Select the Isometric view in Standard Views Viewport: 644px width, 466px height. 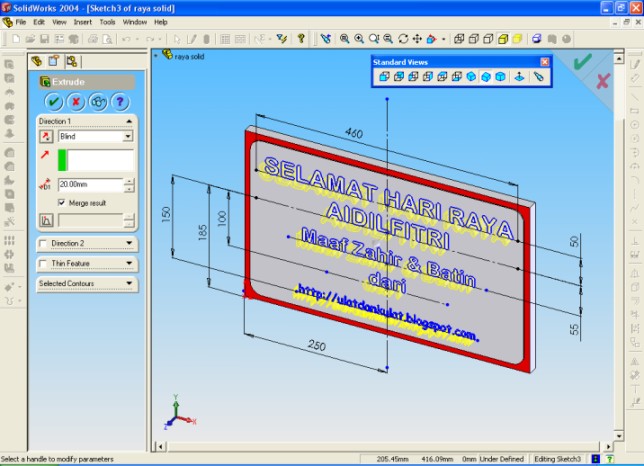[471, 76]
